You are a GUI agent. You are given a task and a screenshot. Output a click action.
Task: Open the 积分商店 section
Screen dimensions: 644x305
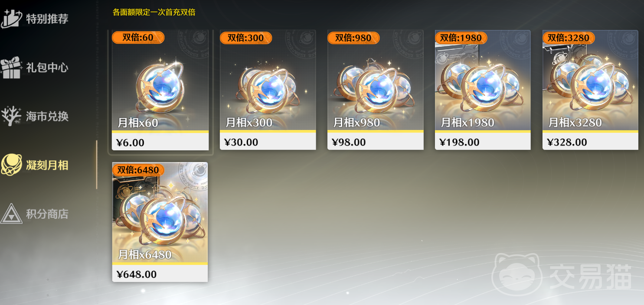point(47,214)
